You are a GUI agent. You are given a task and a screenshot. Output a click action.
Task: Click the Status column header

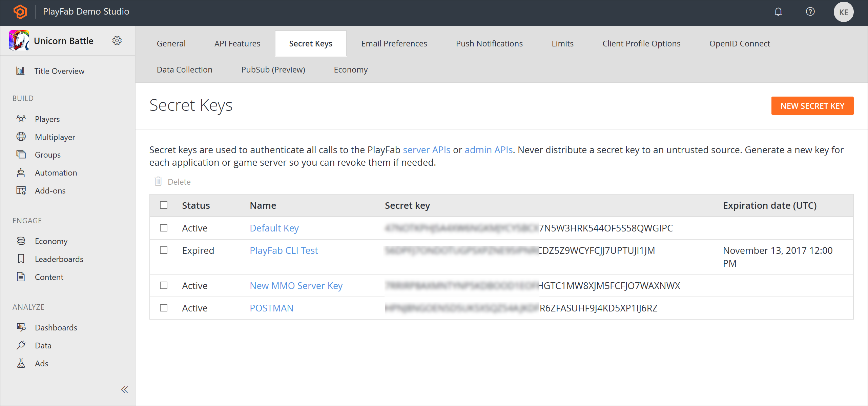click(196, 205)
